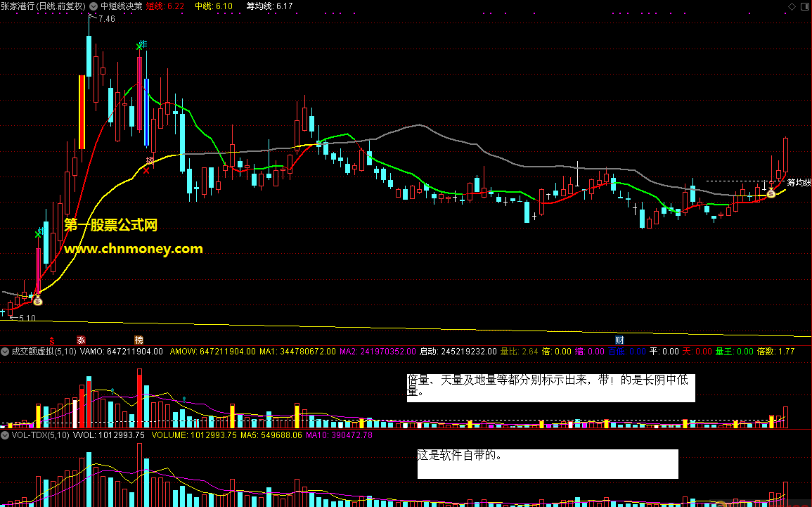Click the MA10: 390472.78 value
The height and width of the screenshot is (507, 812).
coord(339,435)
